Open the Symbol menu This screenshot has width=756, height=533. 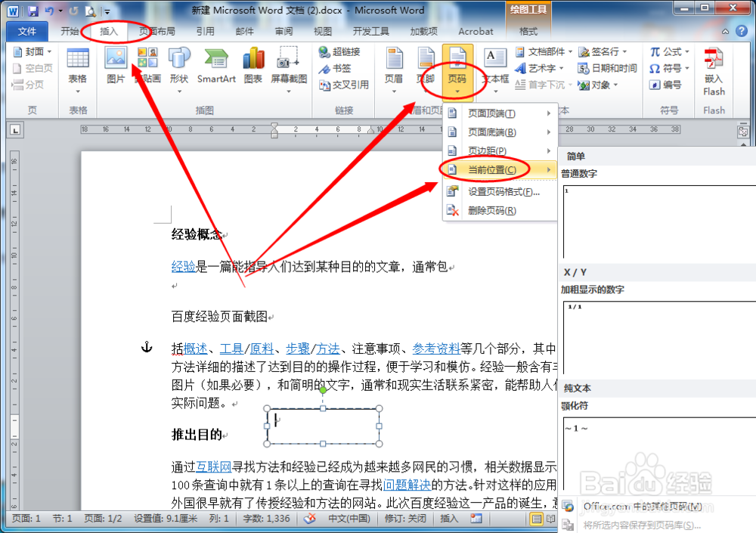669,69
